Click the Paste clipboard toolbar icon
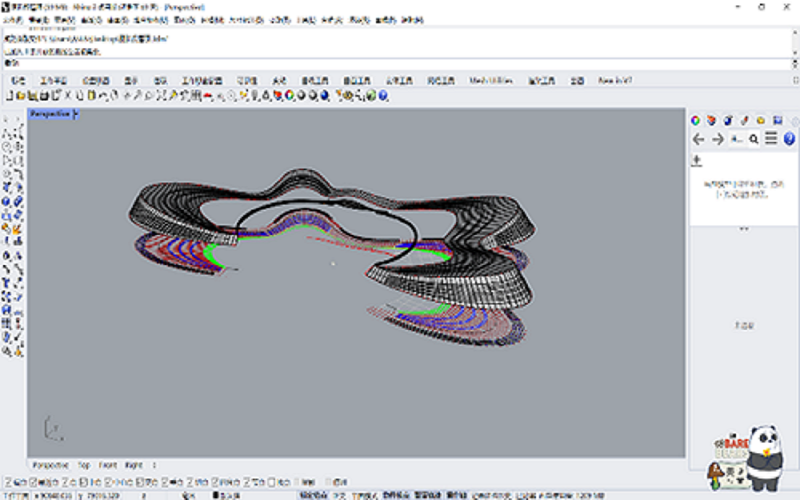 (91, 95)
